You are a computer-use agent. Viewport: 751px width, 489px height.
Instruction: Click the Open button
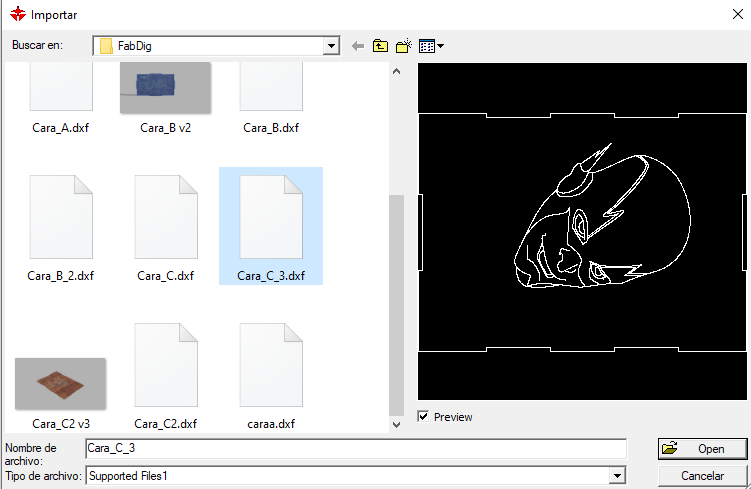(x=702, y=449)
